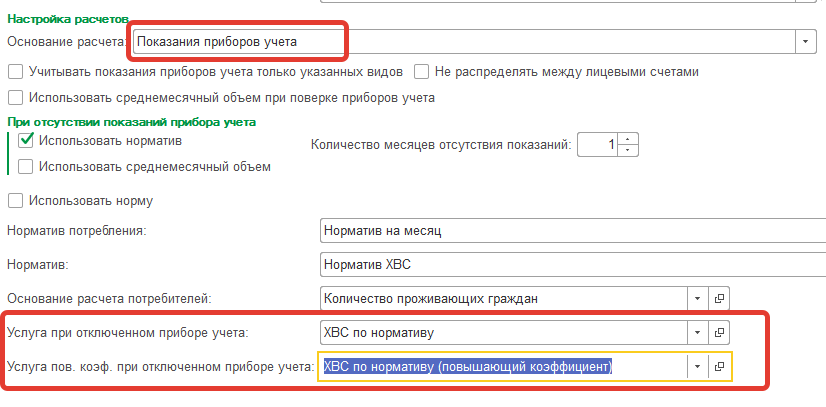The height and width of the screenshot is (407, 826).
Task: Open dropdown for Услуга пов. коэф. field
Action: pos(696,367)
